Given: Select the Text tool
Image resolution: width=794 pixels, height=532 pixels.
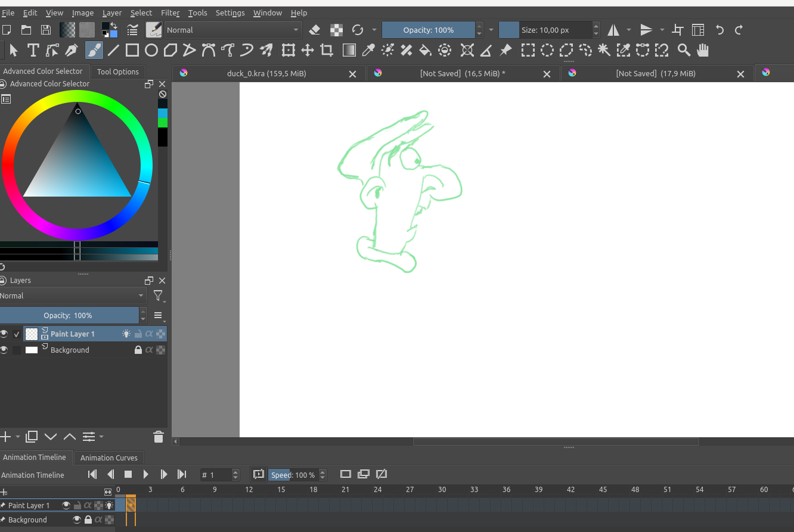Looking at the screenshot, I should coord(33,51).
